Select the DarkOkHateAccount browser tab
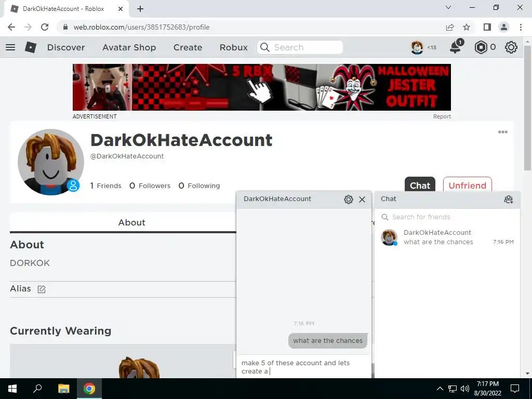 point(66,9)
